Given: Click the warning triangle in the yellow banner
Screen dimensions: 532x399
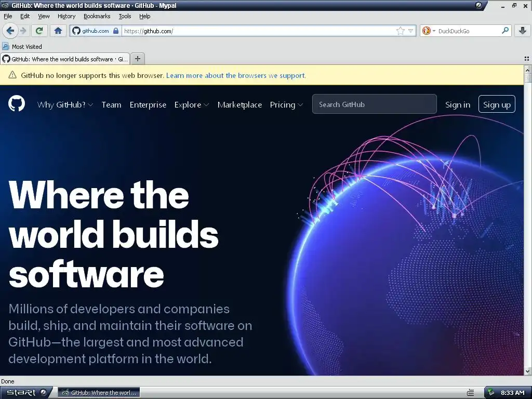Looking at the screenshot, I should 12,75.
